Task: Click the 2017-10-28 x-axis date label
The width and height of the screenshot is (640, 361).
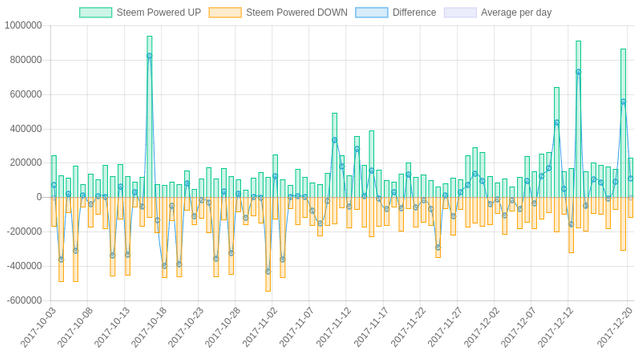Action: (x=222, y=328)
